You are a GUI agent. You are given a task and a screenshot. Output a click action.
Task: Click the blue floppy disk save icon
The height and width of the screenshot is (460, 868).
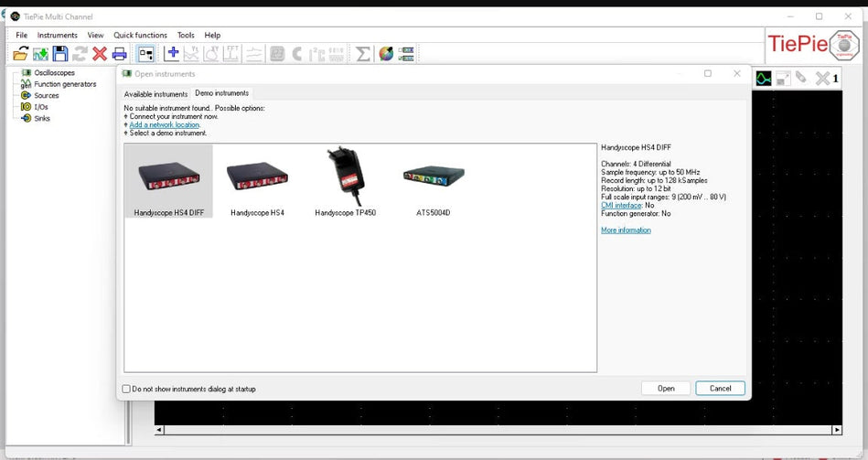[59, 54]
